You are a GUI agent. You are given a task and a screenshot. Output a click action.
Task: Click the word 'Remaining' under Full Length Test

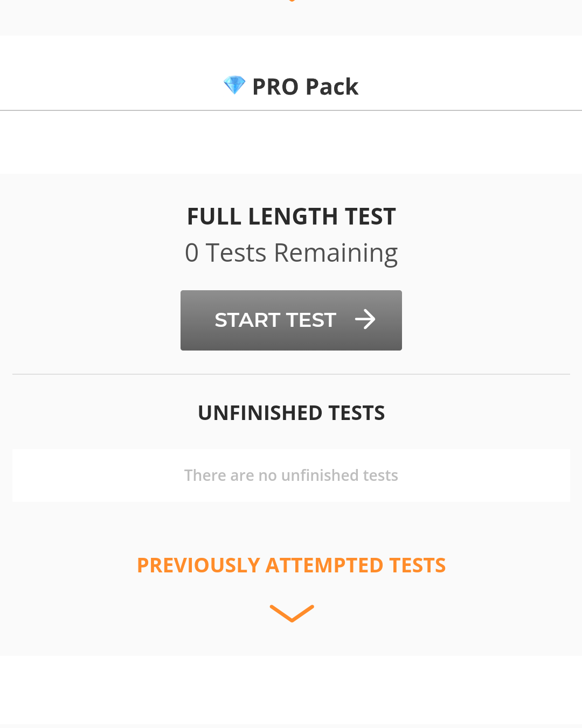pos(336,253)
